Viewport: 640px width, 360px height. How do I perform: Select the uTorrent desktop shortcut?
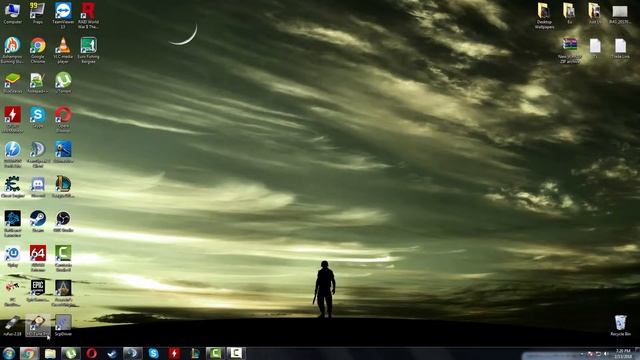pos(63,82)
